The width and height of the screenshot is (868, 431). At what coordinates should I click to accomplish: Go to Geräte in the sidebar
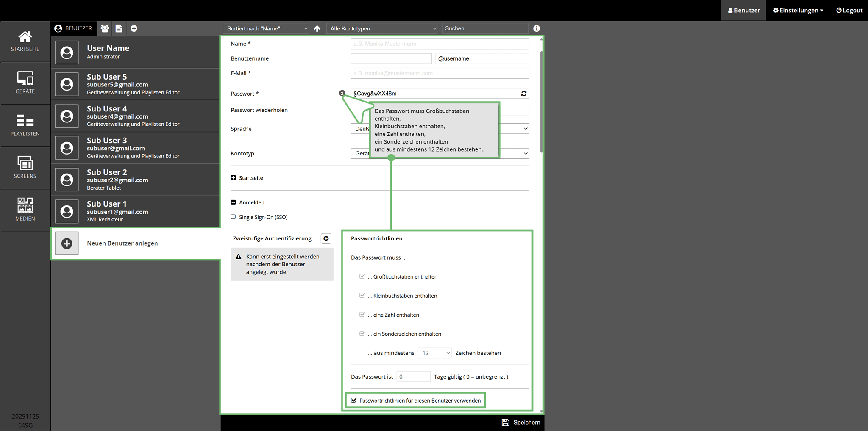click(25, 83)
